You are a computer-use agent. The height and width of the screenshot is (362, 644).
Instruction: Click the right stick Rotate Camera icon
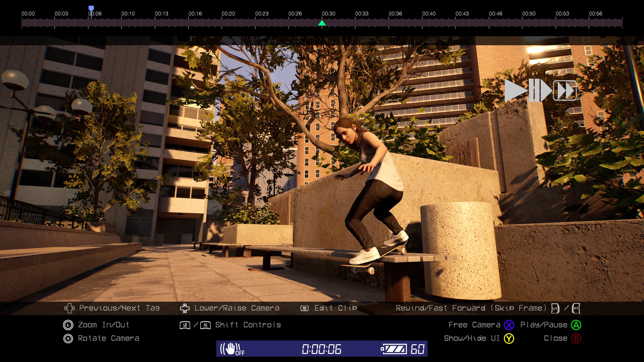click(68, 339)
